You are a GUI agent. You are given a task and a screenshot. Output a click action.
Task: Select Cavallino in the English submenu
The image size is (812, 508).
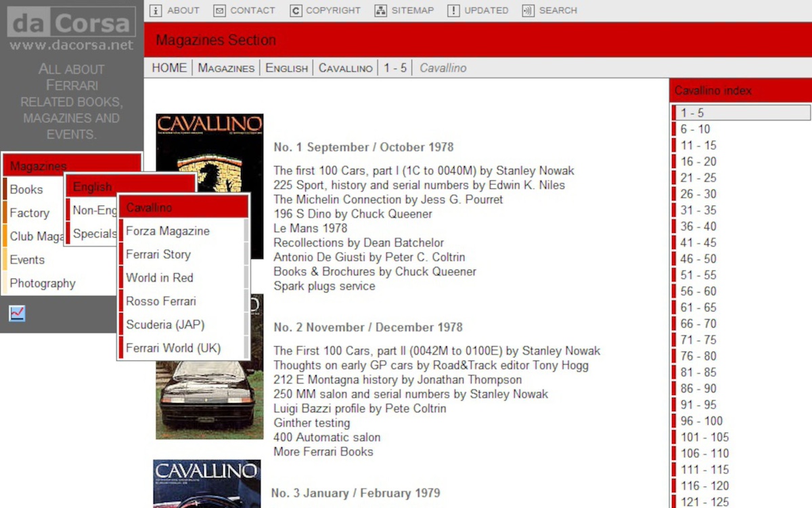(x=183, y=207)
